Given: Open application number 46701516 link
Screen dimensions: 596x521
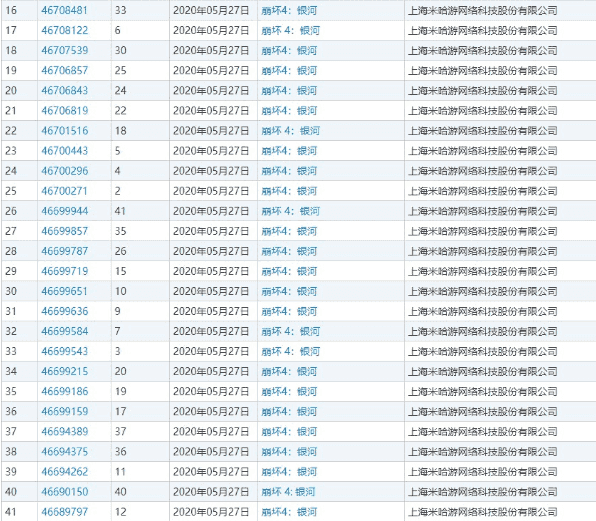Looking at the screenshot, I should click(65, 131).
